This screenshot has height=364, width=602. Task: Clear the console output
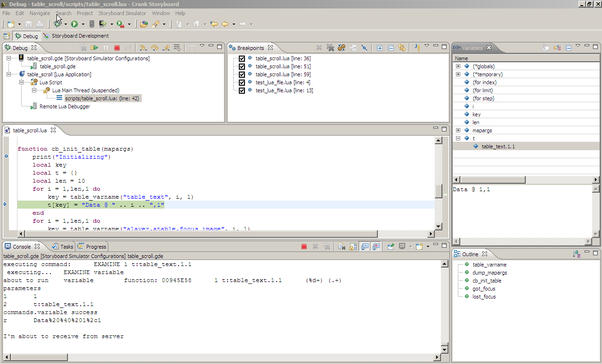click(x=342, y=246)
